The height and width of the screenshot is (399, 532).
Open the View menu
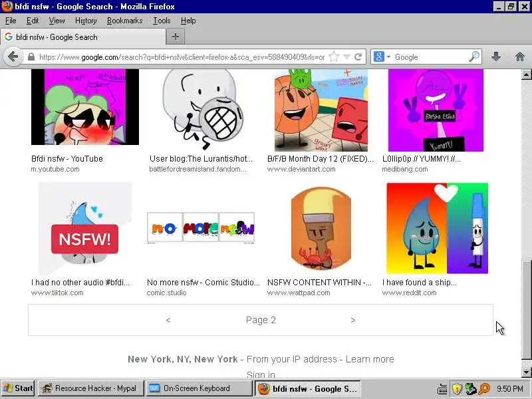(57, 21)
